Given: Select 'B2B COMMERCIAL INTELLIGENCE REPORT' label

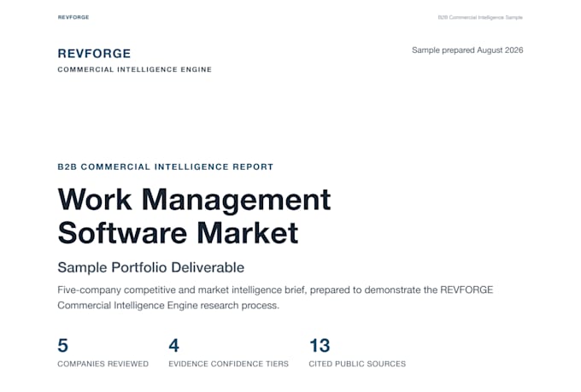Looking at the screenshot, I should pyautogui.click(x=165, y=167).
